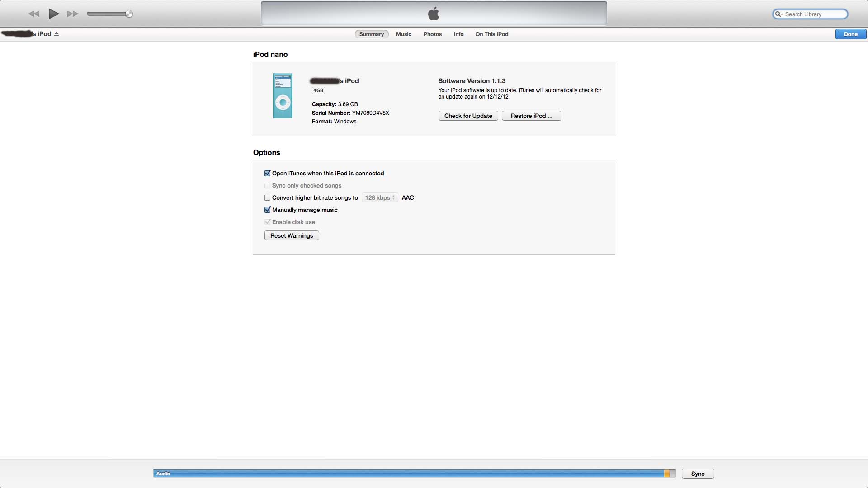Click the Apple logo in display

(434, 14)
